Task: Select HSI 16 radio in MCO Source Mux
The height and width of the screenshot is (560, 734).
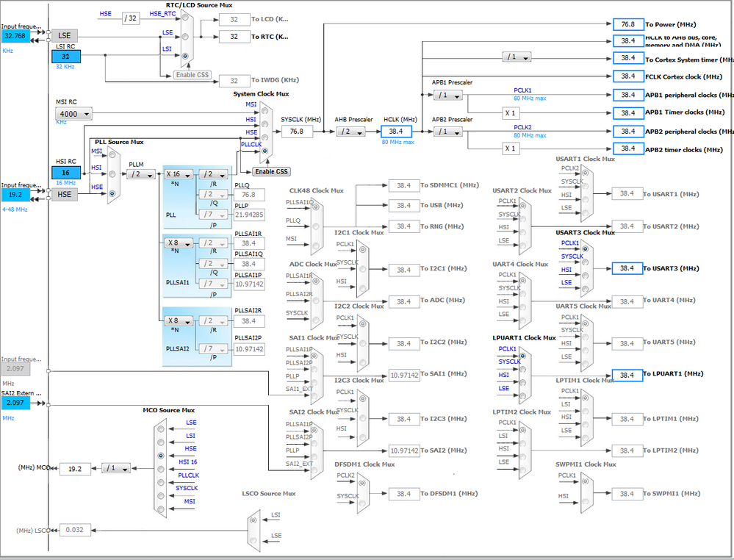Action: point(161,469)
